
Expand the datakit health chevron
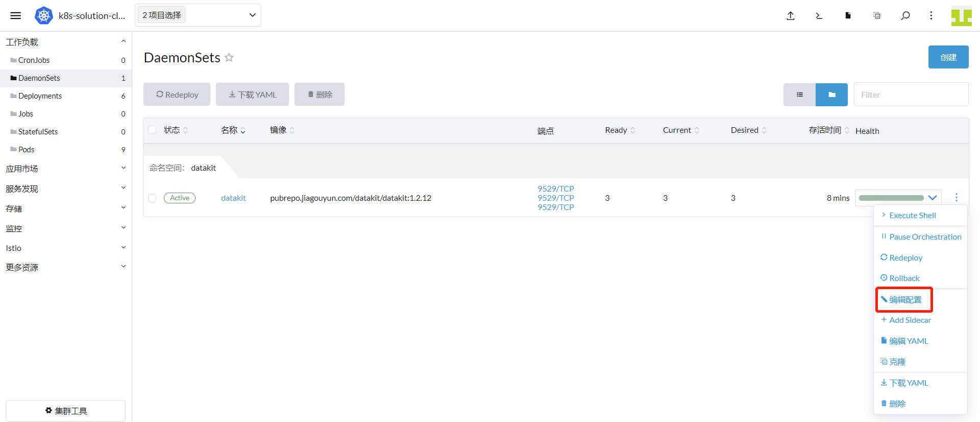pyautogui.click(x=933, y=198)
